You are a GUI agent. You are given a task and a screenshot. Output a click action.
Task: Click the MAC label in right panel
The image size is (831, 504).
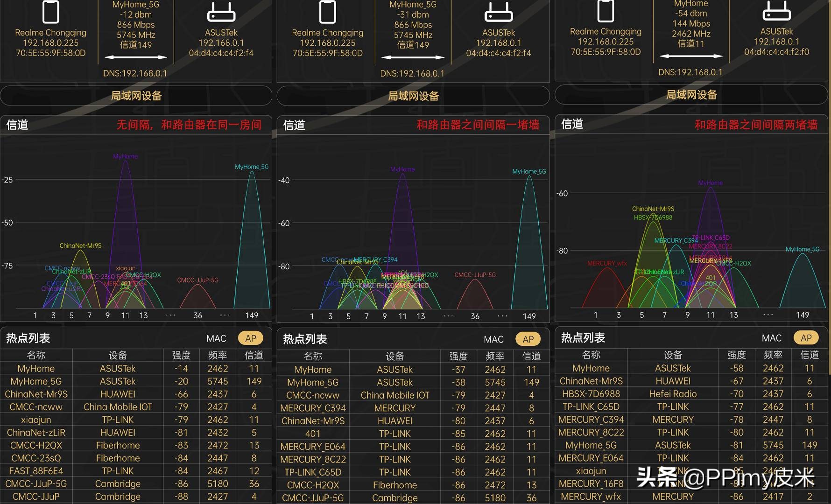coord(771,337)
